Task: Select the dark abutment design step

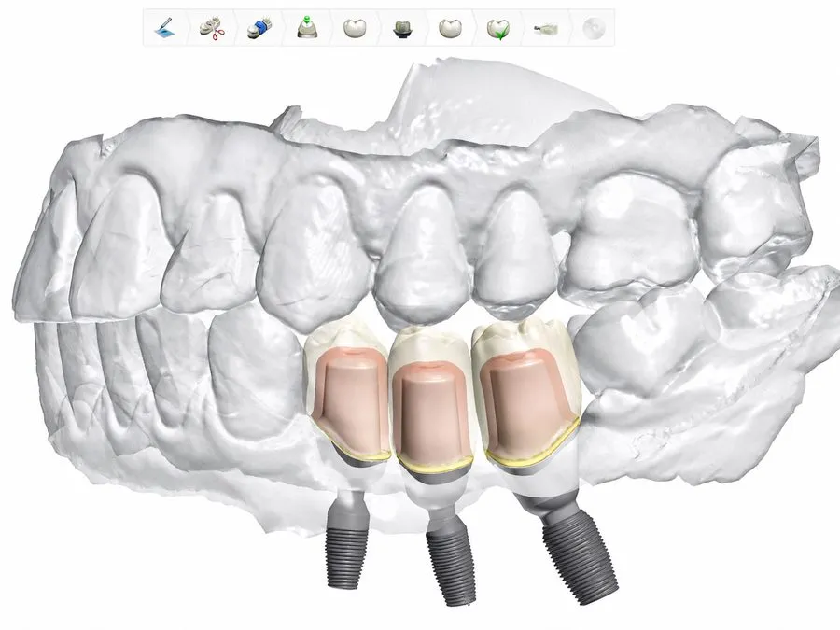Action: (401, 27)
